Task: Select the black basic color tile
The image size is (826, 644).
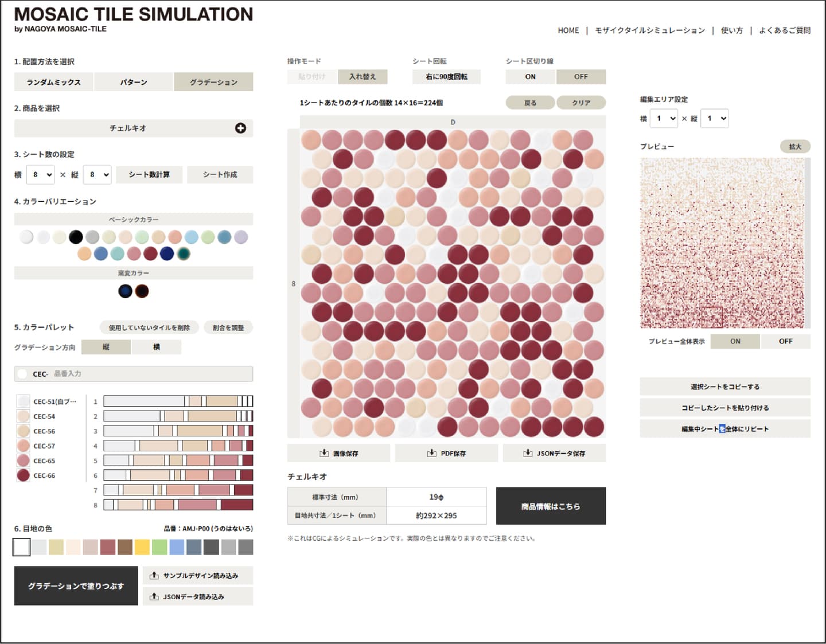Action: (76, 237)
